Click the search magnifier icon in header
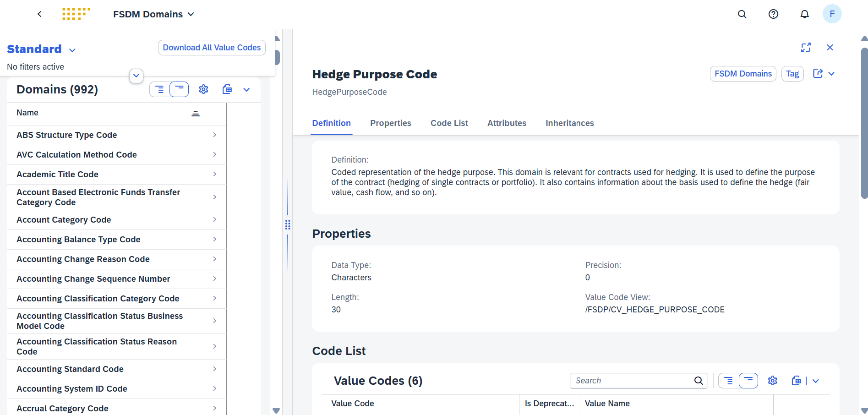This screenshot has width=868, height=415. pyautogui.click(x=742, y=14)
